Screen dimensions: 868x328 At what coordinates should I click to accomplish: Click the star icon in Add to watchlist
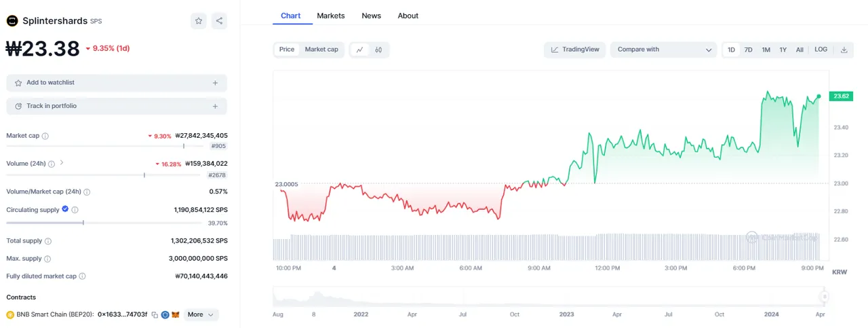(x=18, y=83)
